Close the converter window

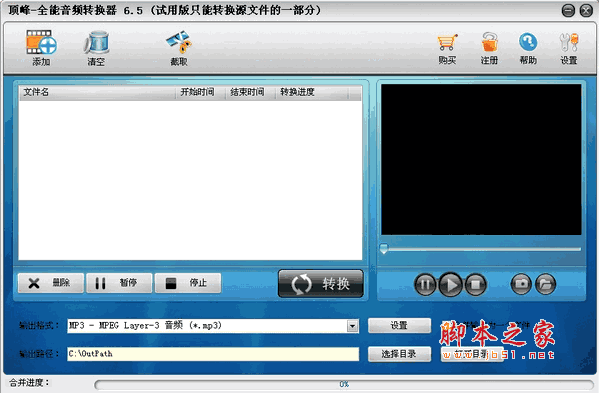coord(586,10)
